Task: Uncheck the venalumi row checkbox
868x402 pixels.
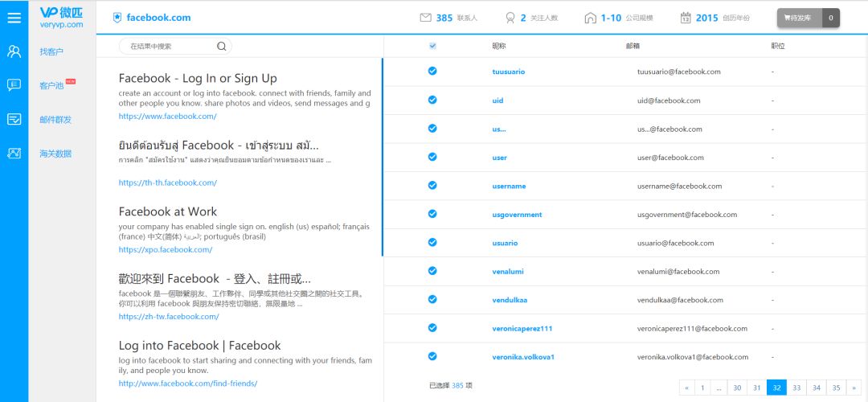Action: click(432, 271)
